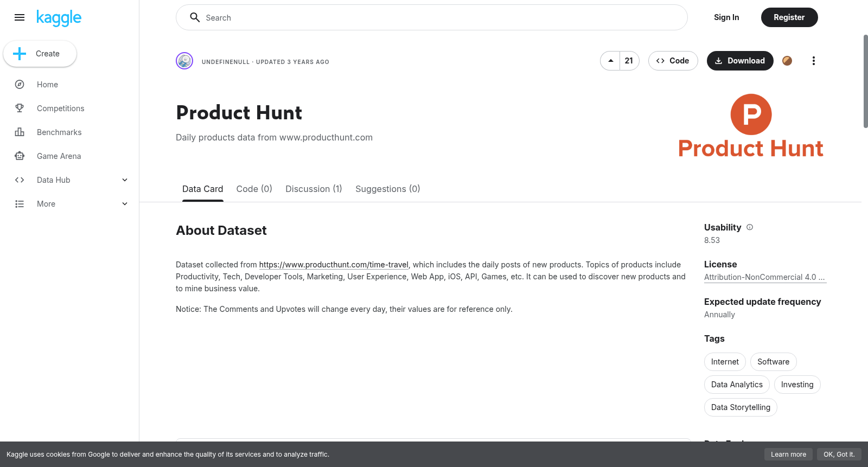The image size is (868, 467).
Task: Select the Data Card tab
Action: pyautogui.click(x=202, y=189)
